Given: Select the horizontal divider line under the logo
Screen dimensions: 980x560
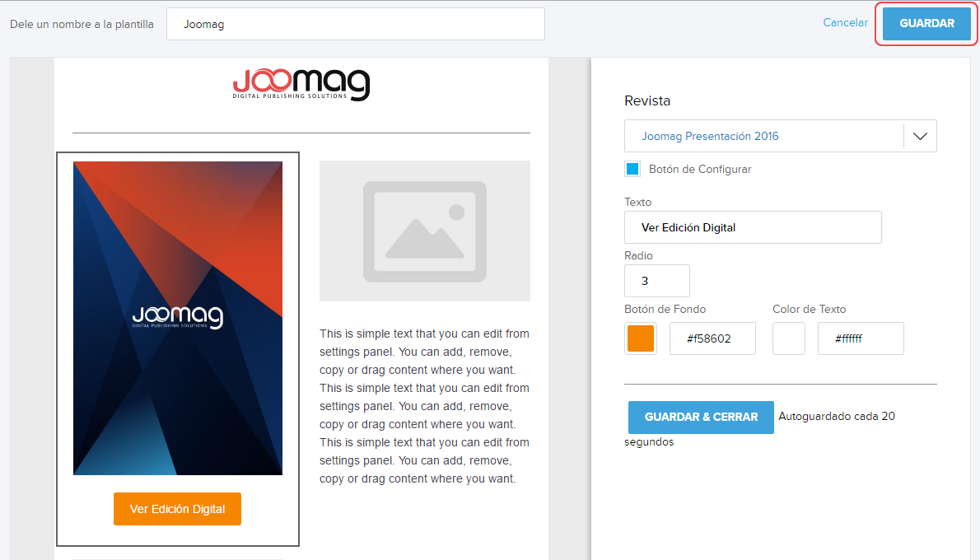Looking at the screenshot, I should 301,133.
